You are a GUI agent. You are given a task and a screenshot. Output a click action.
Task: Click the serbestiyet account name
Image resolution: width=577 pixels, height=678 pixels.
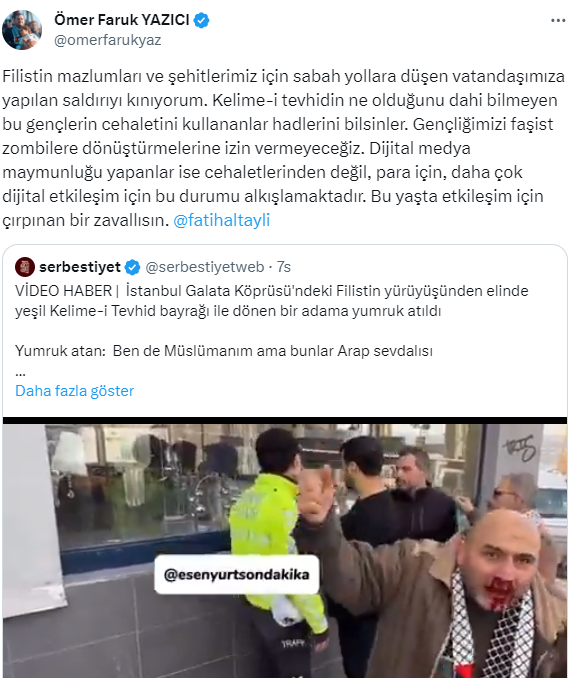pyautogui.click(x=80, y=267)
